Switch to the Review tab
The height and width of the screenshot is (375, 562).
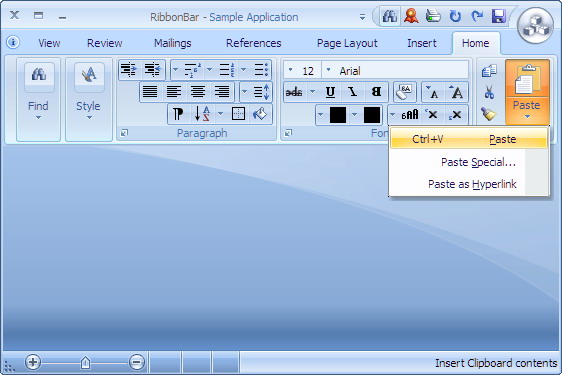[105, 43]
